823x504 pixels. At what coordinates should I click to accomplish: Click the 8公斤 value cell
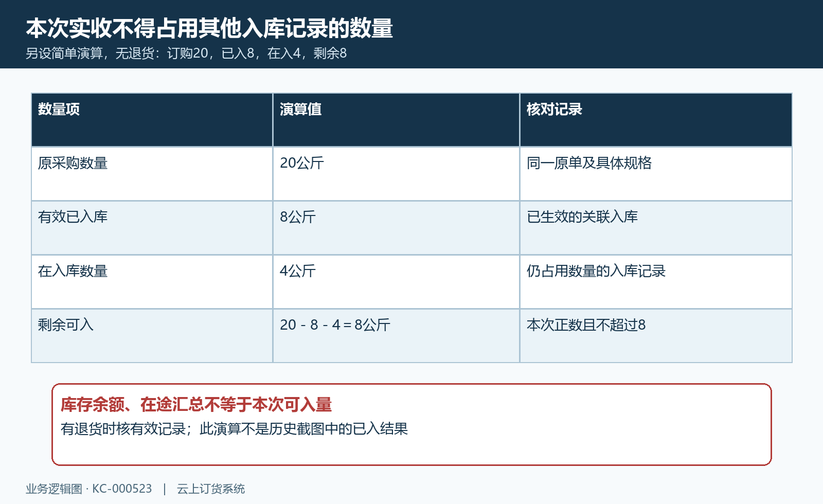point(396,228)
